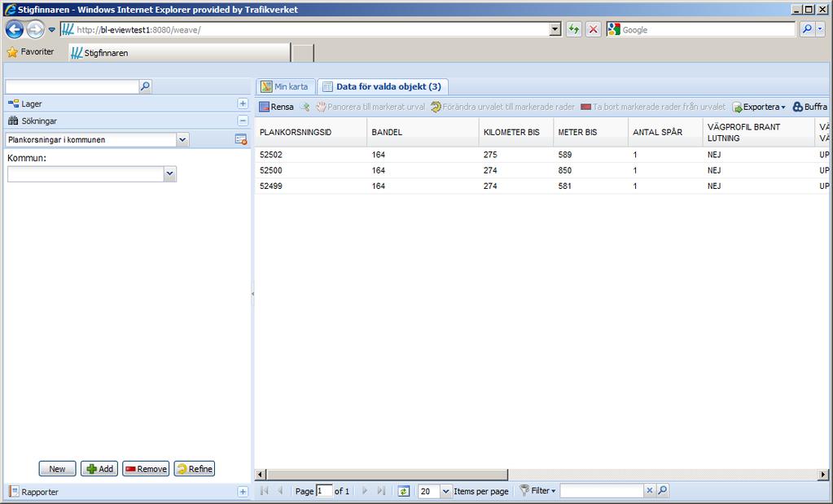Go back with the browser Back arrow
This screenshot has width=833, height=504.
15,30
